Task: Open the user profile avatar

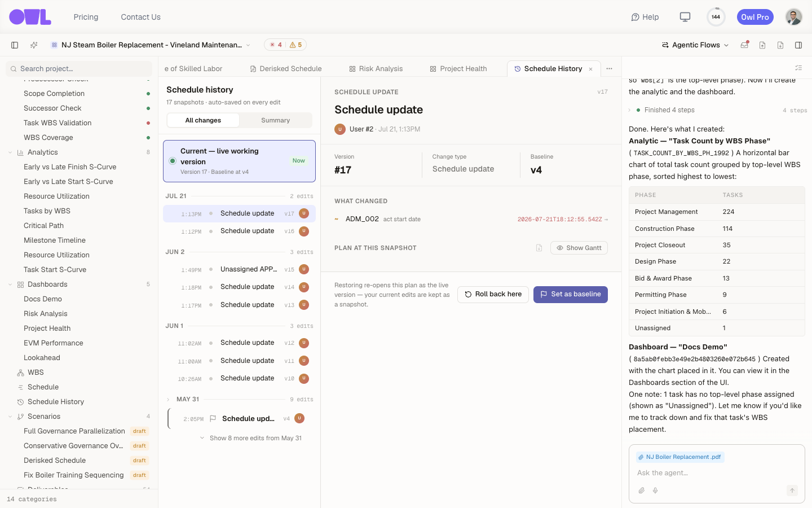Action: (793, 17)
